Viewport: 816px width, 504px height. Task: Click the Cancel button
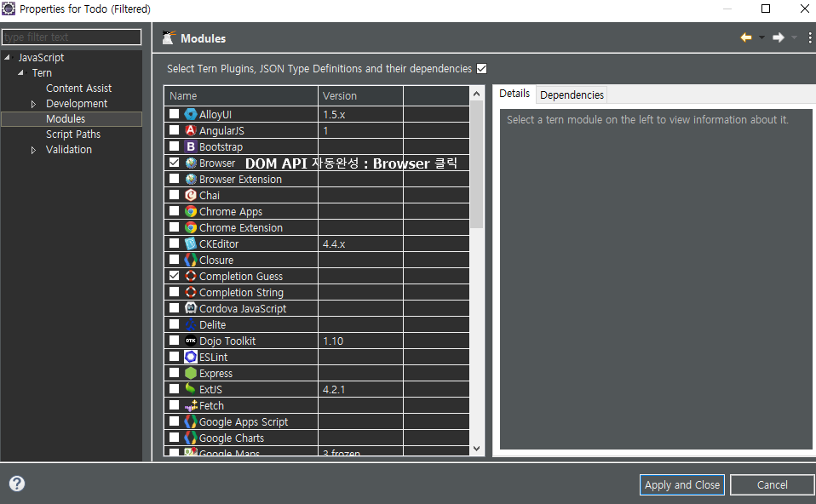[772, 484]
